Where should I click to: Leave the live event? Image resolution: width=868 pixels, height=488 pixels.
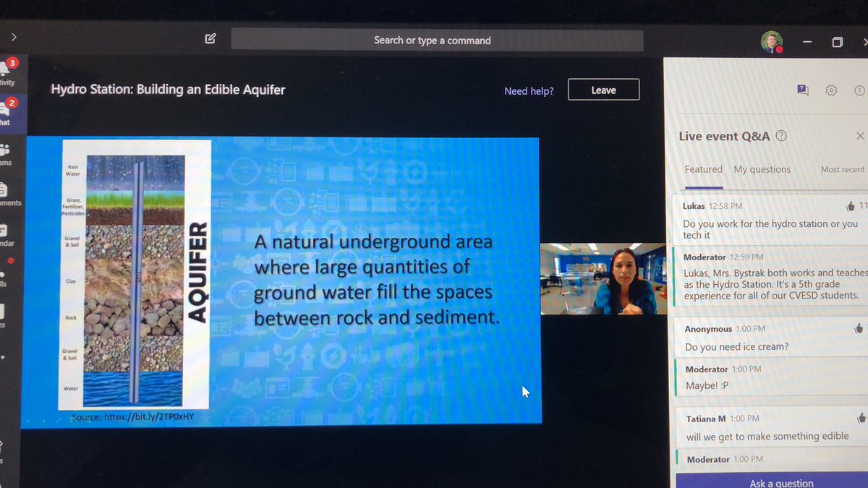[603, 90]
